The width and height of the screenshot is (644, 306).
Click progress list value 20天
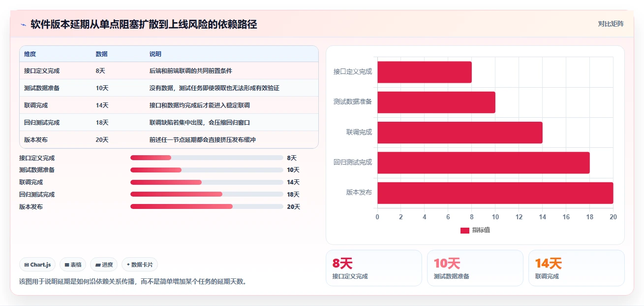293,206
